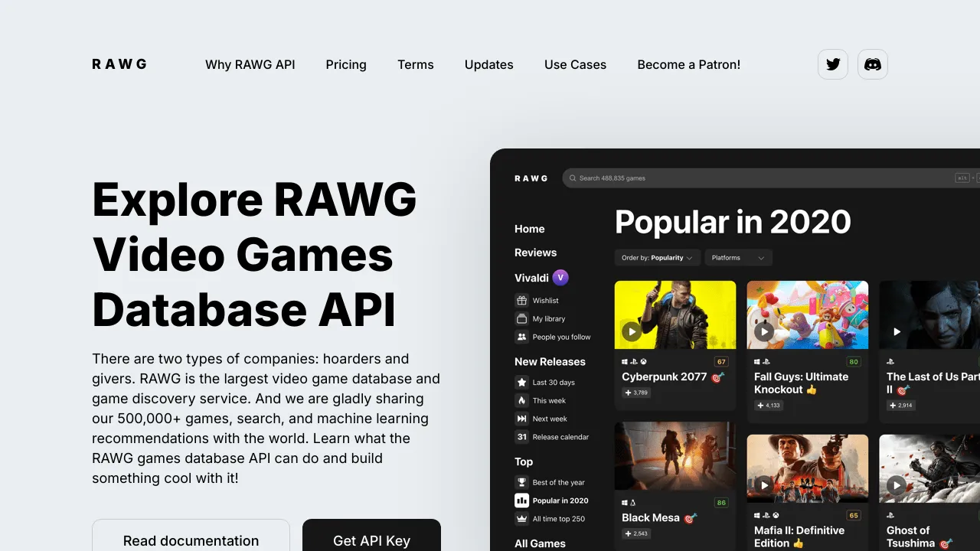This screenshot has height=551, width=980.
Task: Go to the Pricing page
Action: pyautogui.click(x=346, y=64)
